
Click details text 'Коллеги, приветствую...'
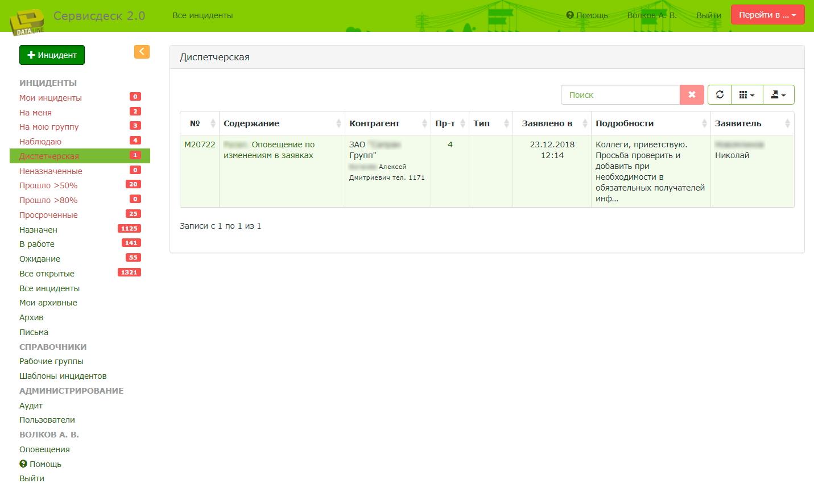click(650, 171)
